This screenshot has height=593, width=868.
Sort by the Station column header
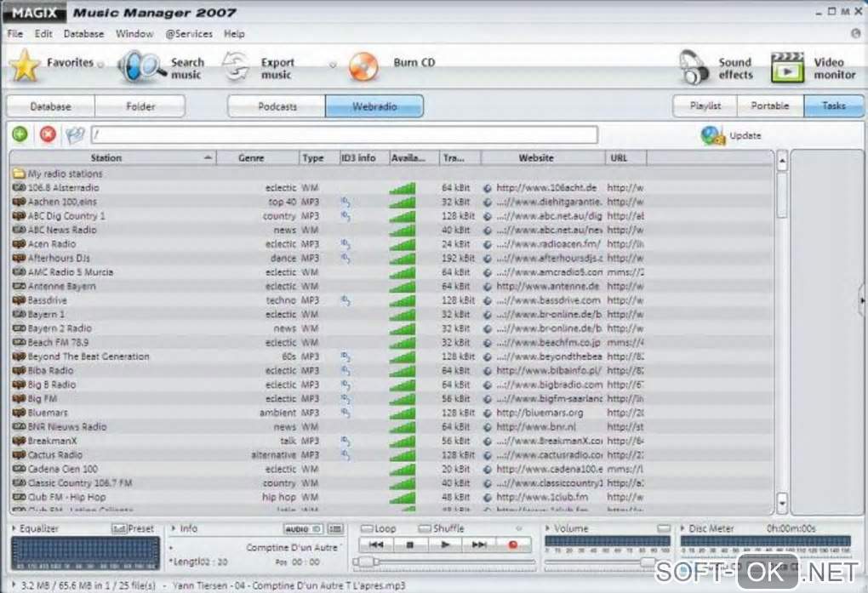coord(112,157)
